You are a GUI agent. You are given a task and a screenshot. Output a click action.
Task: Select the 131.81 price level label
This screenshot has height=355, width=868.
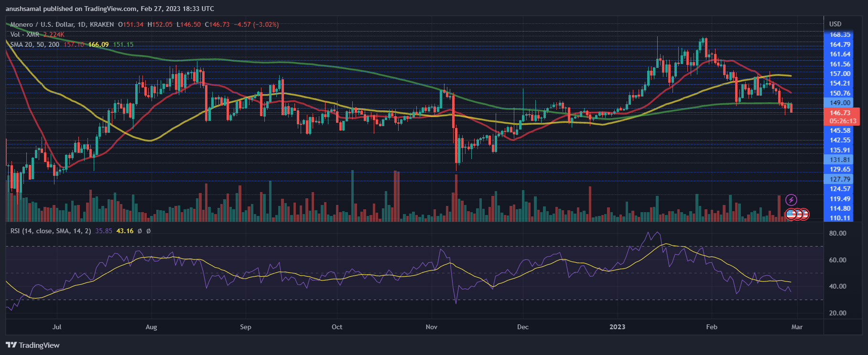pos(840,160)
